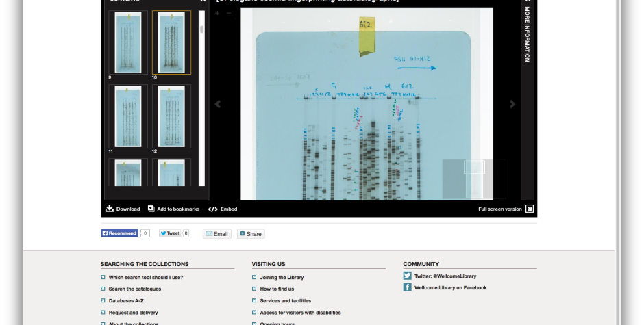This screenshot has height=325, width=644.
Task: Go to previous image with left arrow
Action: click(x=218, y=104)
